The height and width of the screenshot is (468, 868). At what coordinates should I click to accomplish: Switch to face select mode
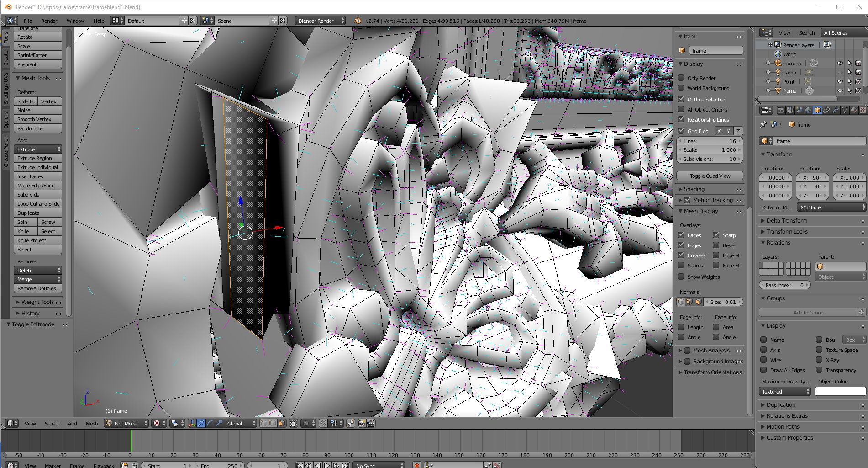(x=282, y=423)
